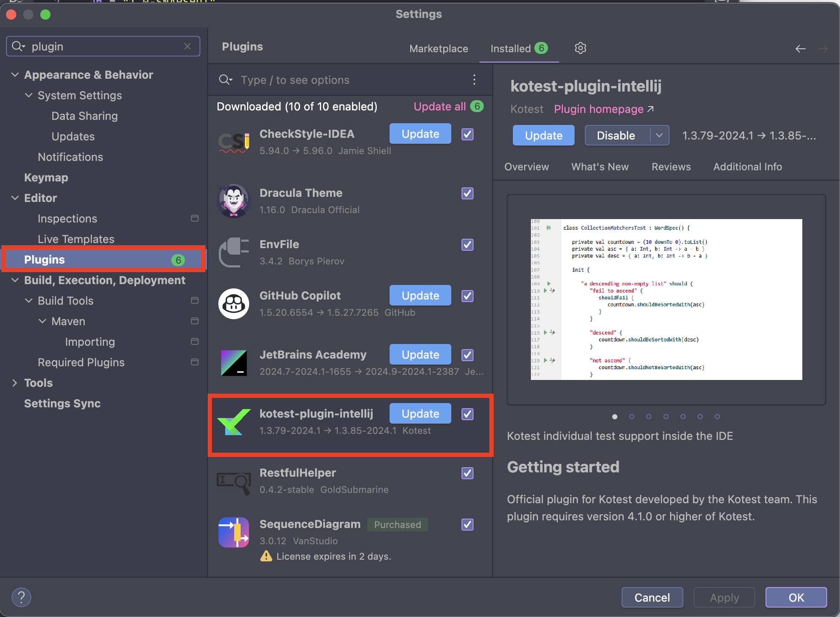The width and height of the screenshot is (840, 617).
Task: Toggle the CheckStyle-IDEA enabled checkbox
Action: click(x=467, y=134)
